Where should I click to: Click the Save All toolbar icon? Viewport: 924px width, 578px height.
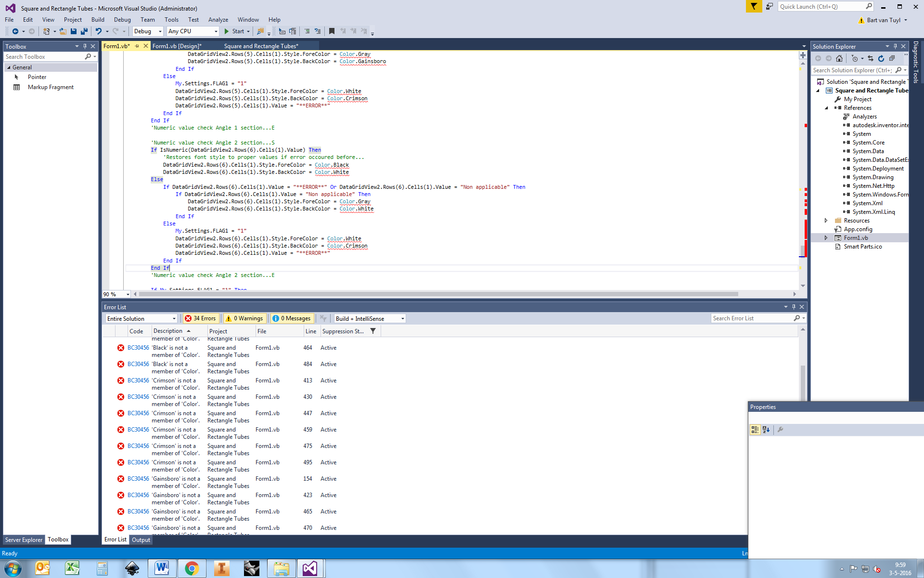tap(84, 31)
